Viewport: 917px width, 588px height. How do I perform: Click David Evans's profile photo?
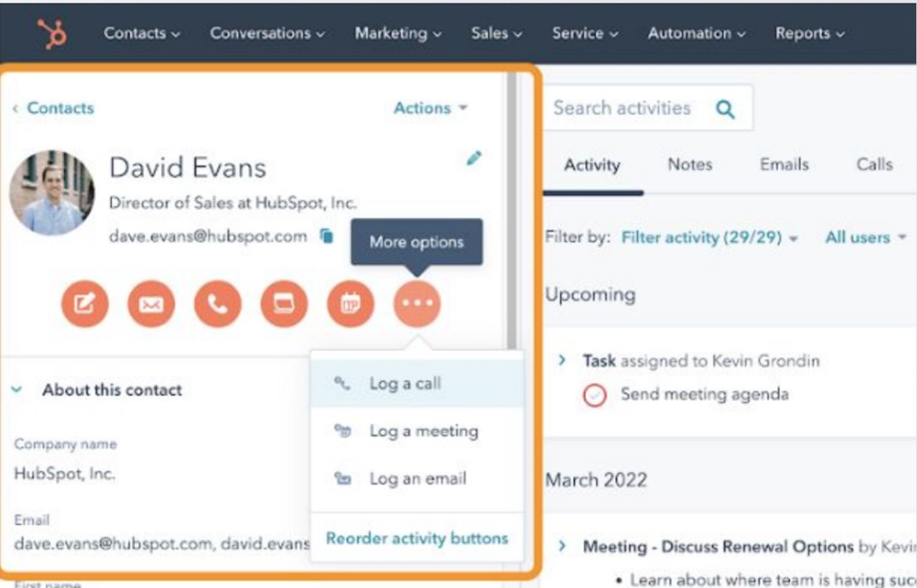point(52,192)
